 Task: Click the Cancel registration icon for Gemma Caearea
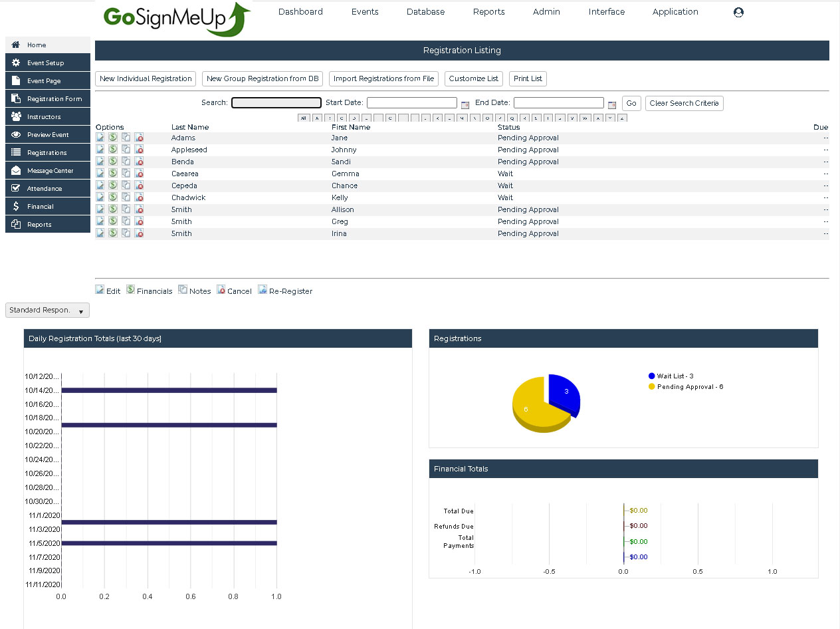click(138, 174)
